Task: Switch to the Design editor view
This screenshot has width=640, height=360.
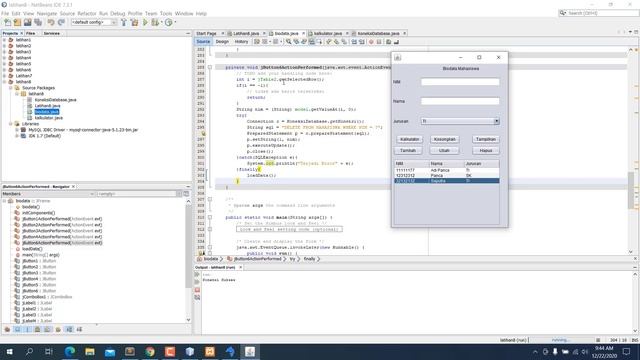Action: (222, 42)
